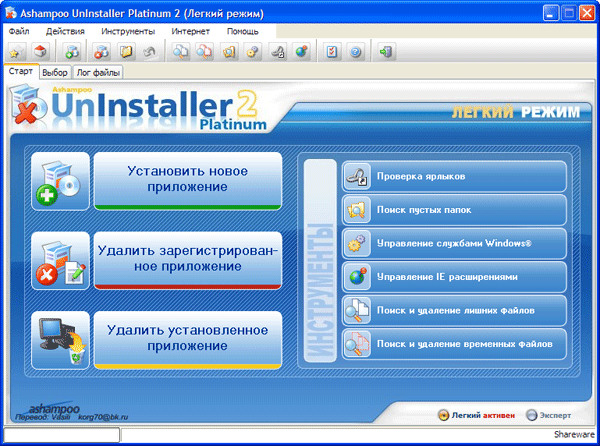Launch Поиск и удаление временных файлов

(454, 344)
